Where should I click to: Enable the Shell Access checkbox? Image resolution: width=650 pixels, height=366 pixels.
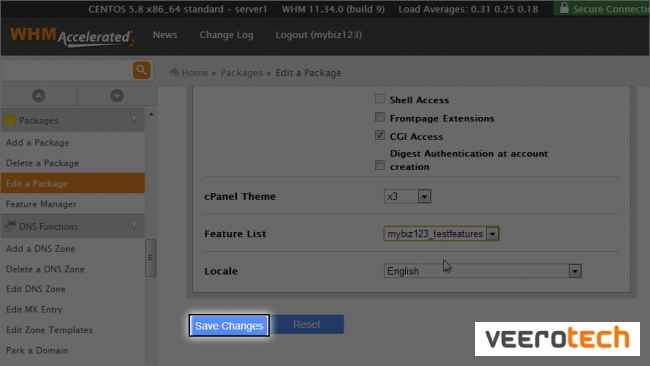pos(380,99)
